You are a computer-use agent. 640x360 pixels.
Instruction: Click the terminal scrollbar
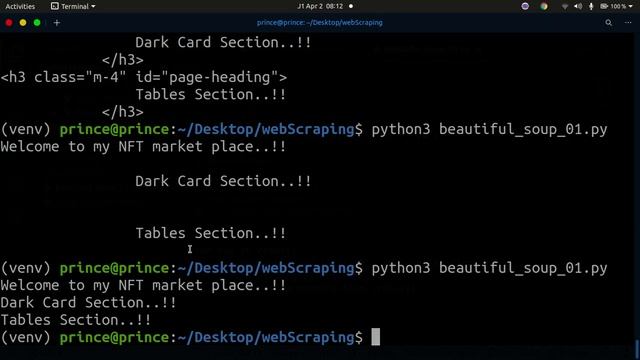pos(637,349)
